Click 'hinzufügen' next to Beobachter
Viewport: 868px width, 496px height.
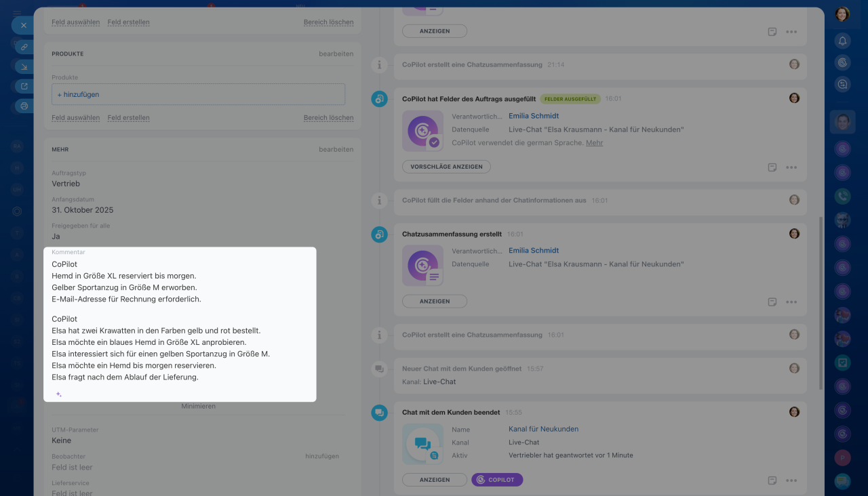322,456
